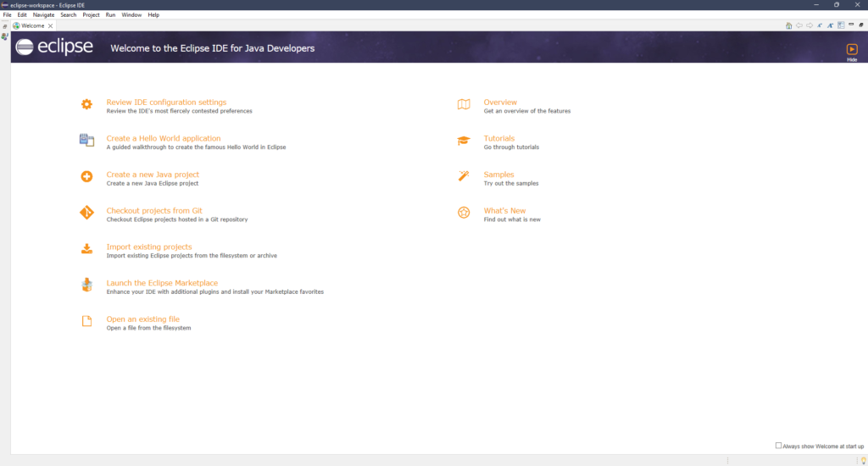
Task: Open the Help menu
Action: [x=153, y=15]
